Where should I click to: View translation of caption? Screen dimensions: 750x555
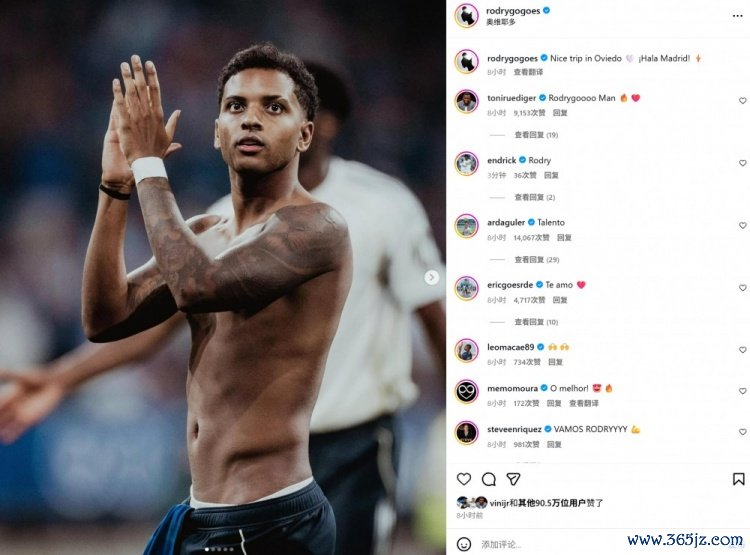click(x=528, y=72)
